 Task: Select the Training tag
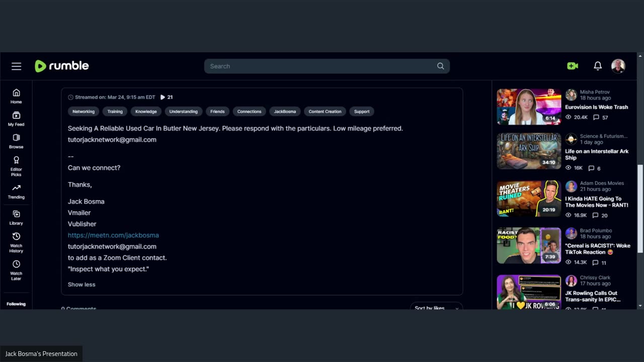(115, 112)
